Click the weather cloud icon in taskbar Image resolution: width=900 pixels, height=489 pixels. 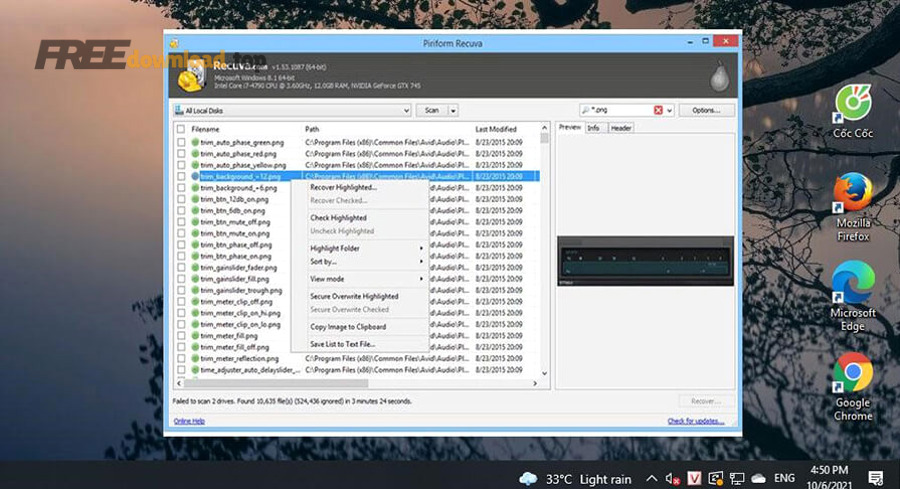528,478
